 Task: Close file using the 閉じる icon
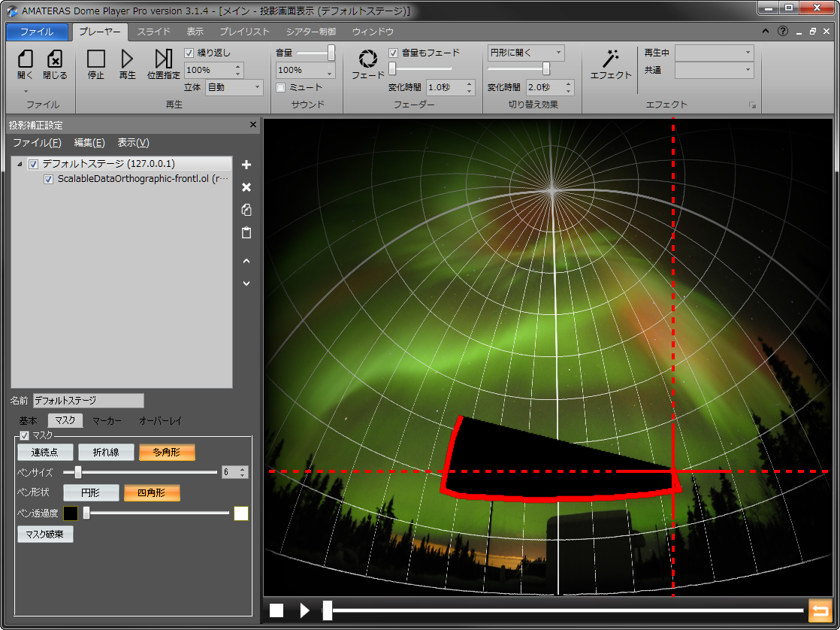(55, 64)
